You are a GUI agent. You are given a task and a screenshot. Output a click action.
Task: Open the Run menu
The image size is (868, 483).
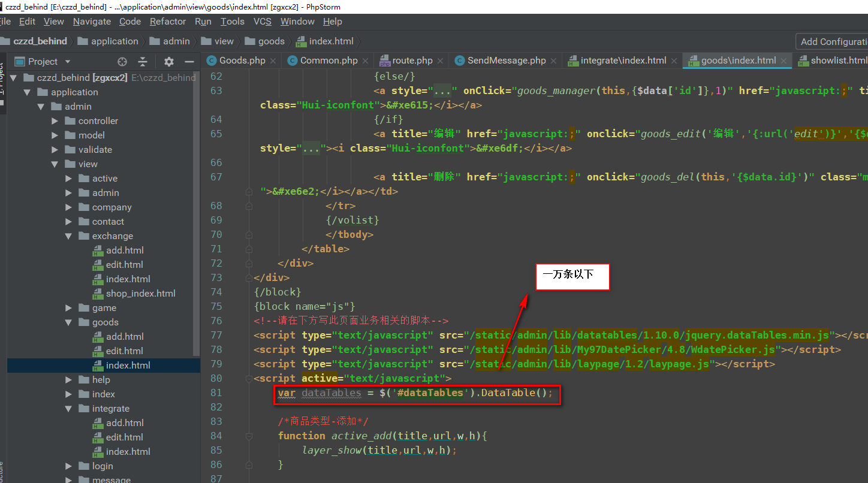(203, 22)
